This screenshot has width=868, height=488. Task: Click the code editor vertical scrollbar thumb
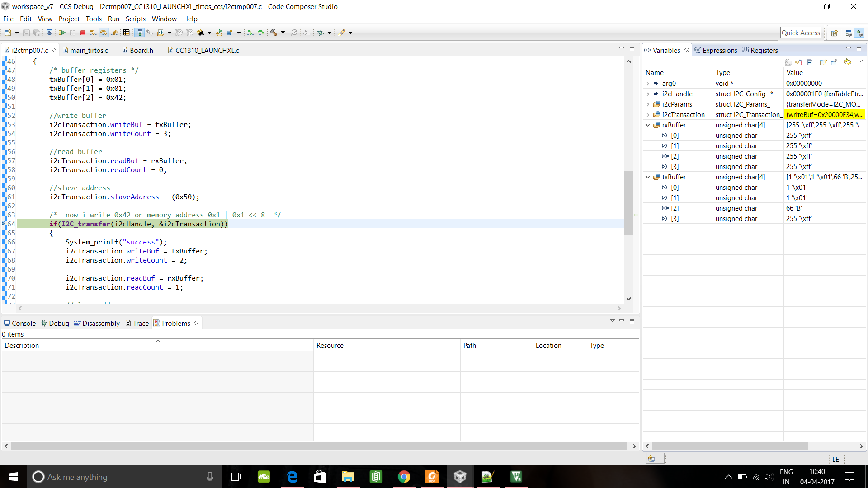tap(628, 202)
